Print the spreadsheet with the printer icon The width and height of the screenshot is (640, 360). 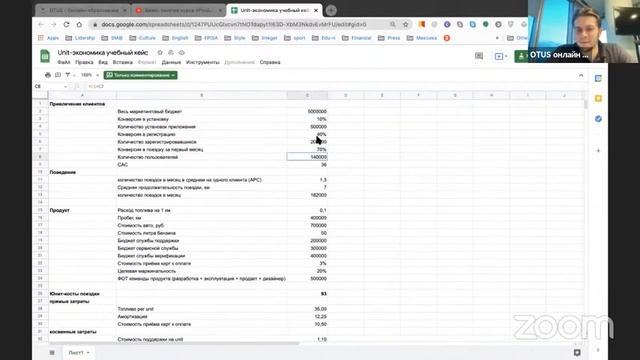(48, 75)
